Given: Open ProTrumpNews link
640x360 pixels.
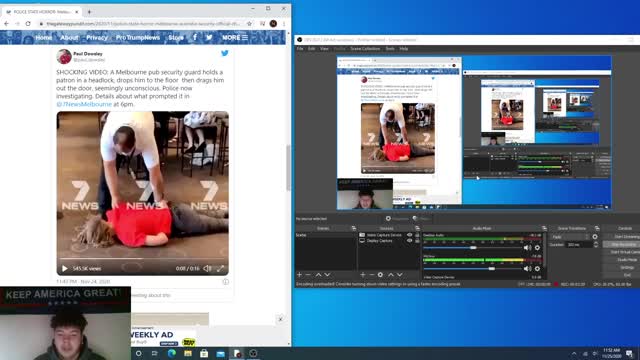Looking at the screenshot, I should tap(138, 37).
